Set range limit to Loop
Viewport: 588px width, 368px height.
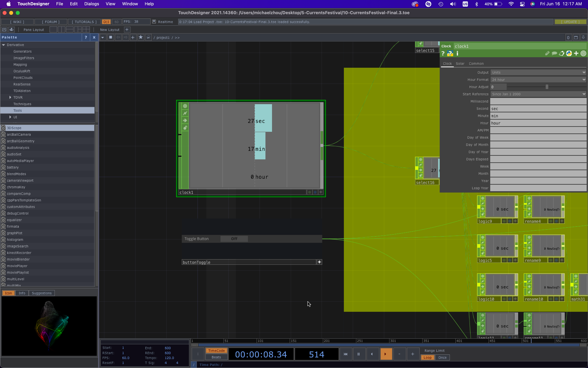point(427,358)
